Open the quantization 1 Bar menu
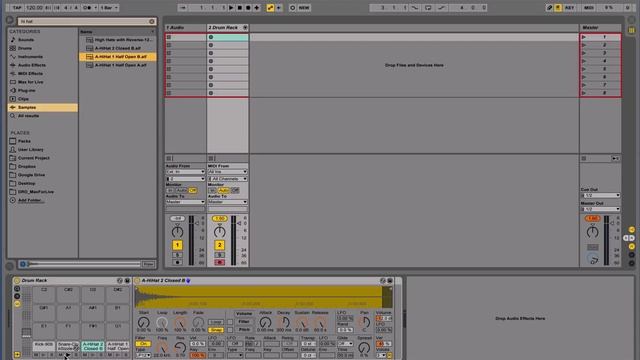Screen dimensions: 640x360 109,7
